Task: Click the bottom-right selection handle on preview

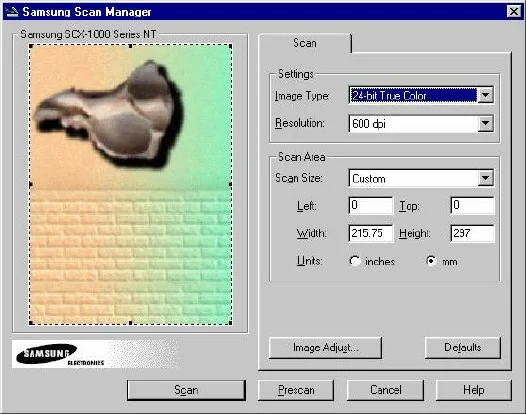Action: click(x=230, y=323)
